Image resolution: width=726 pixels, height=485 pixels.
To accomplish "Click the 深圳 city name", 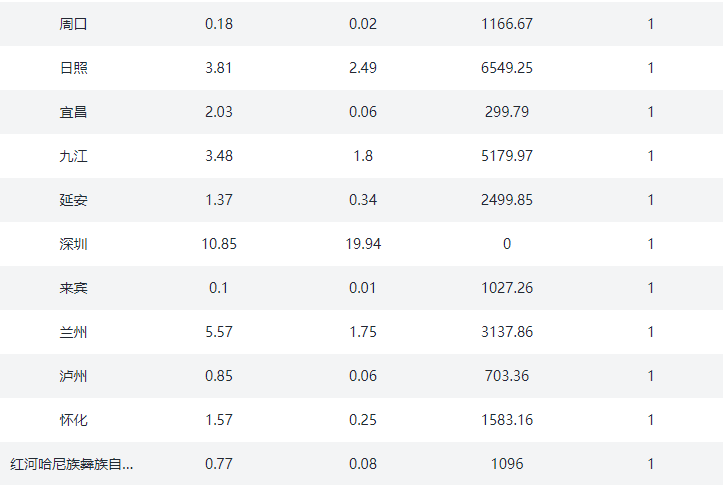I will 73,244.
